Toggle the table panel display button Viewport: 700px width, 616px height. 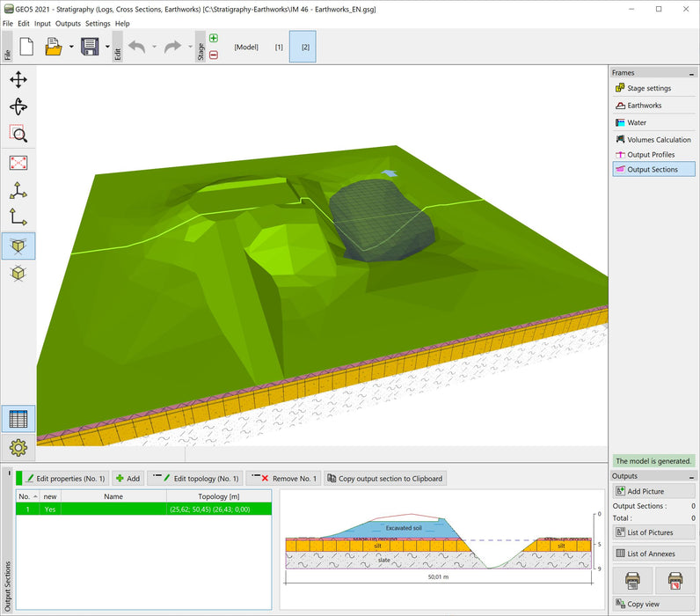18,420
